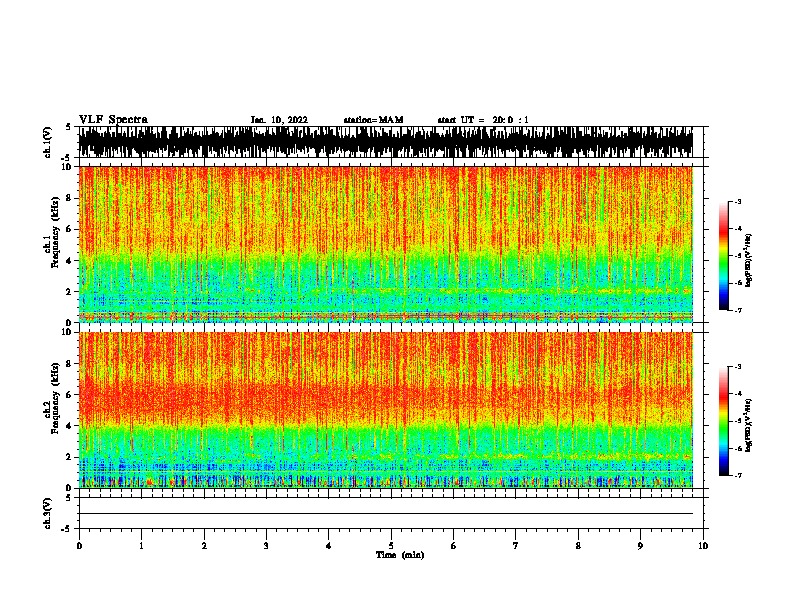Image resolution: width=792 pixels, height=612 pixels.
Task: Click the "ch.1(V)" axis label
Action: [48, 142]
